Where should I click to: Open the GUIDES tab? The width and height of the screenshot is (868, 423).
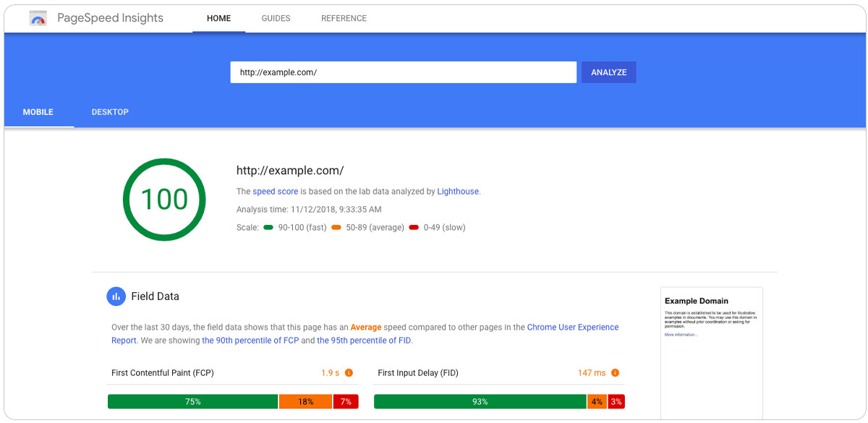click(x=276, y=18)
